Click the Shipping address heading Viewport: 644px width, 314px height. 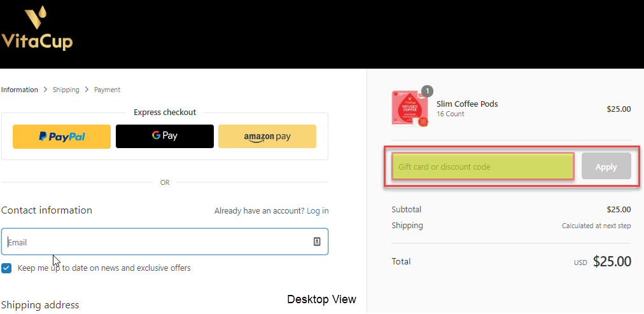pos(40,305)
